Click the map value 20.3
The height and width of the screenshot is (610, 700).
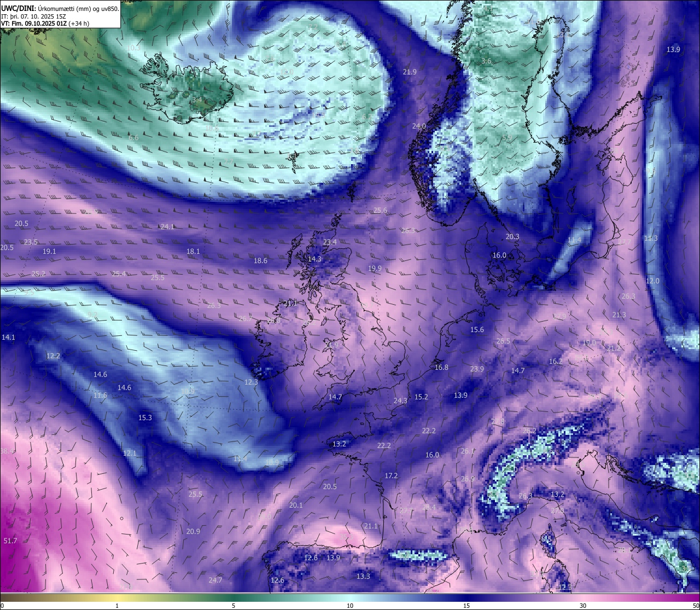[512, 237]
